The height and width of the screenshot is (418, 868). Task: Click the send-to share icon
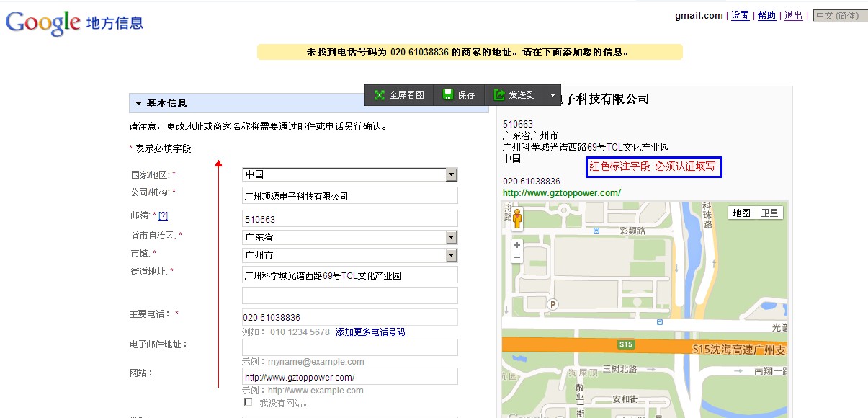[499, 95]
